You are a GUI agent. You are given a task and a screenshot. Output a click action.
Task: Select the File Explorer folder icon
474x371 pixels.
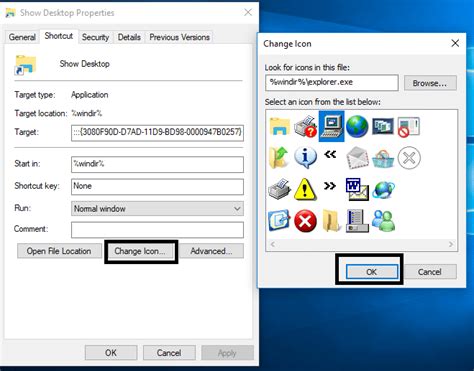click(x=279, y=126)
